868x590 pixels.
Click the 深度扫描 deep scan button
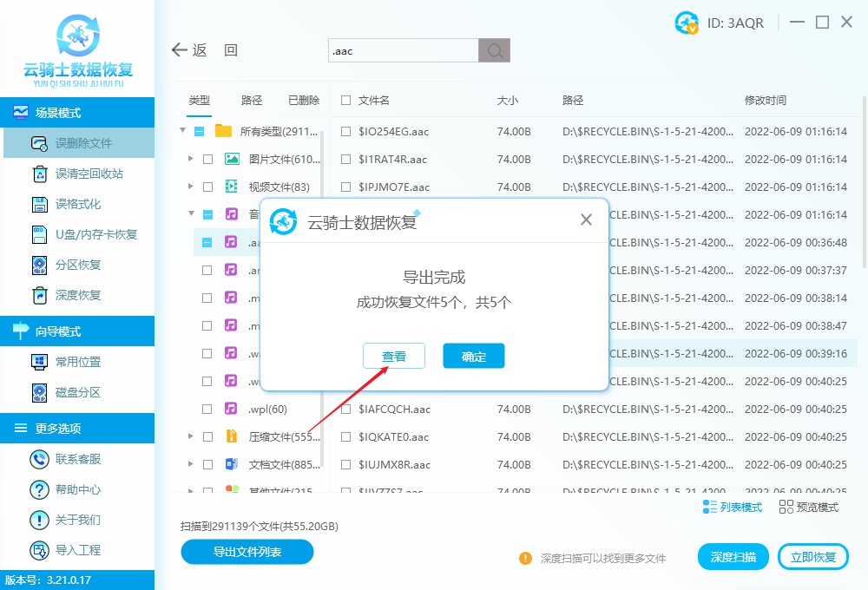coord(733,556)
